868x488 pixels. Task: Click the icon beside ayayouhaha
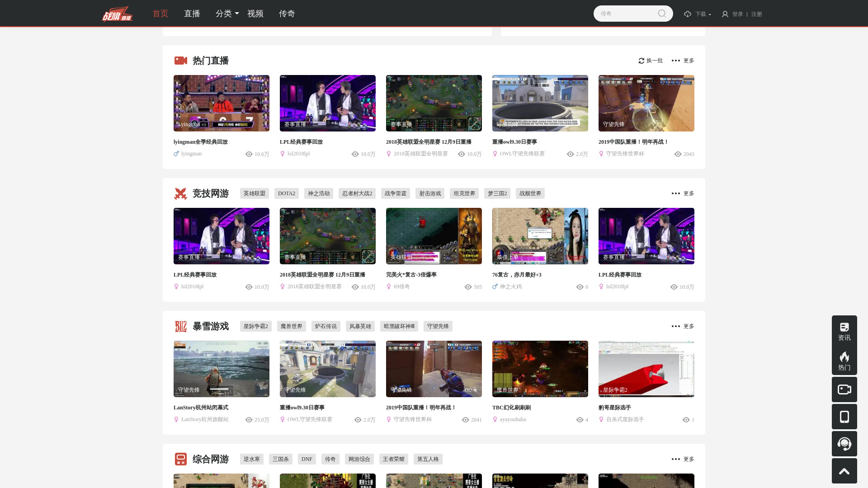[x=495, y=419]
